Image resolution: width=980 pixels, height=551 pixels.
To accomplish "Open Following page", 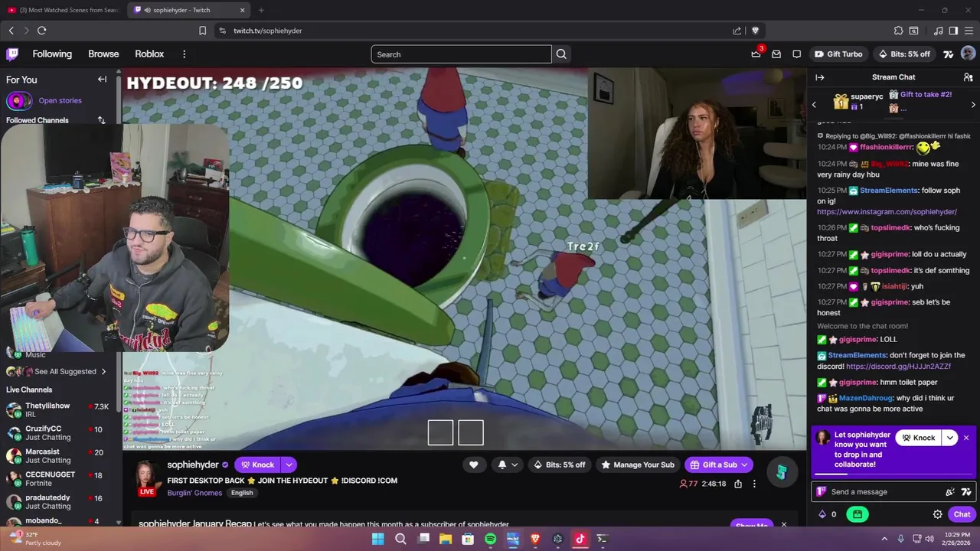I will (52, 54).
